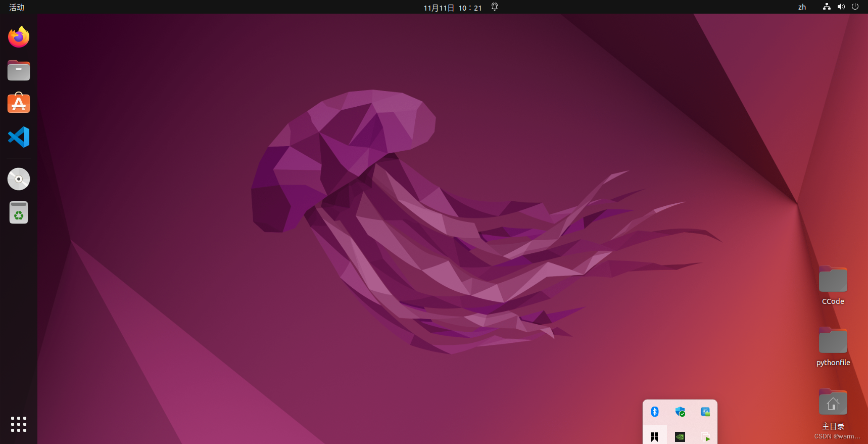Open the zh input method menu

pos(802,7)
